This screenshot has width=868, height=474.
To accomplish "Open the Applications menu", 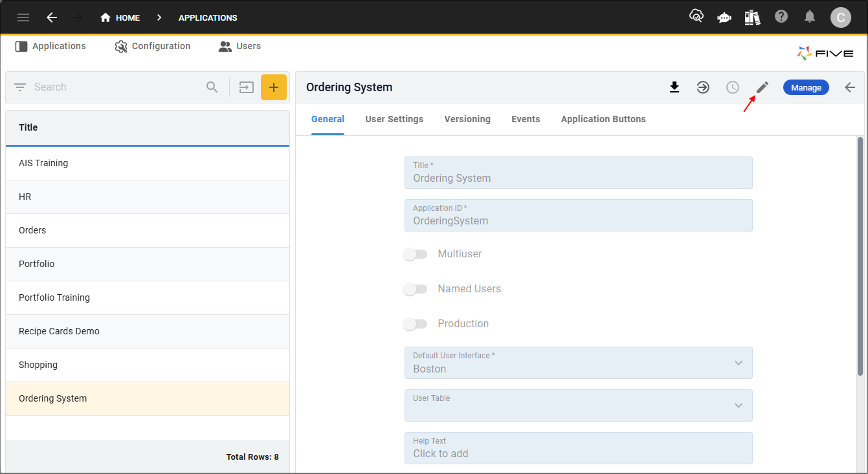I will click(x=50, y=47).
